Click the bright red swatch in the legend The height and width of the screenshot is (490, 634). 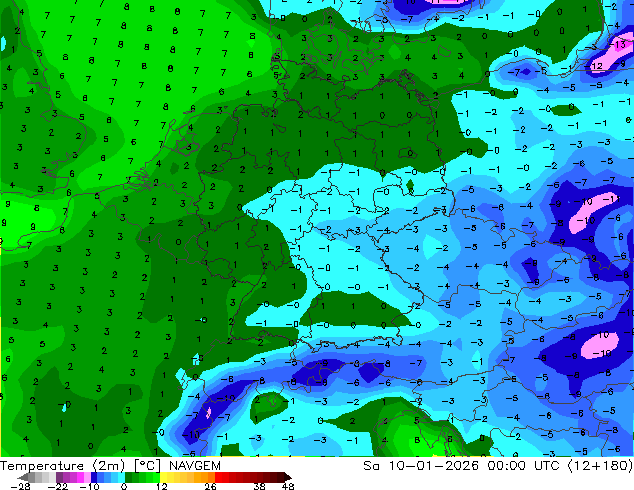[218, 477]
